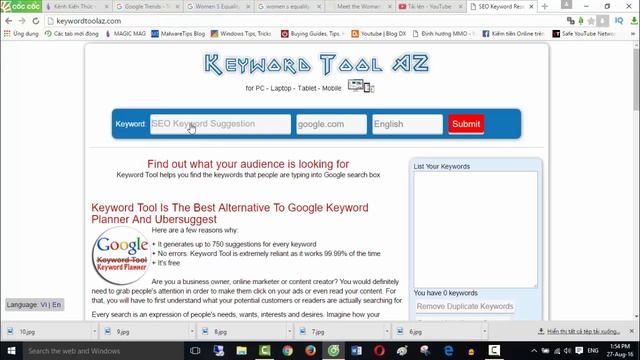Switch site language to Vi
Image resolution: width=640 pixels, height=360 pixels.
(44, 304)
